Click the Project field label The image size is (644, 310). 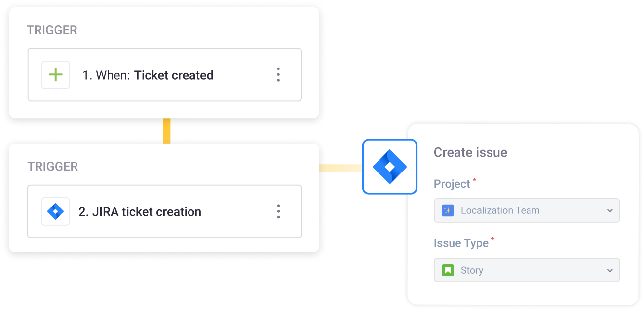(x=452, y=184)
